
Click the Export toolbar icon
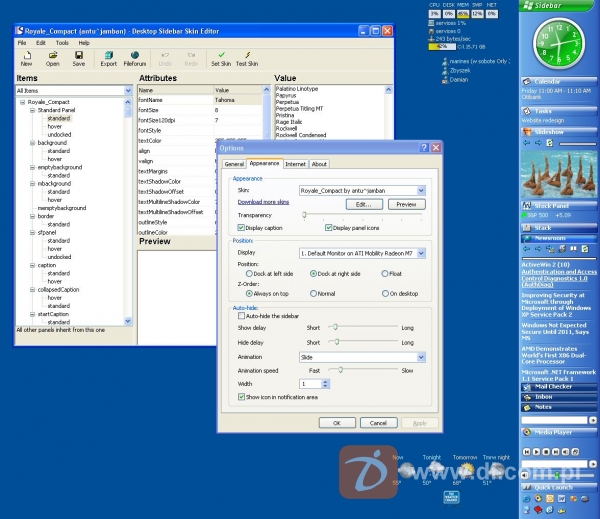tap(108, 57)
